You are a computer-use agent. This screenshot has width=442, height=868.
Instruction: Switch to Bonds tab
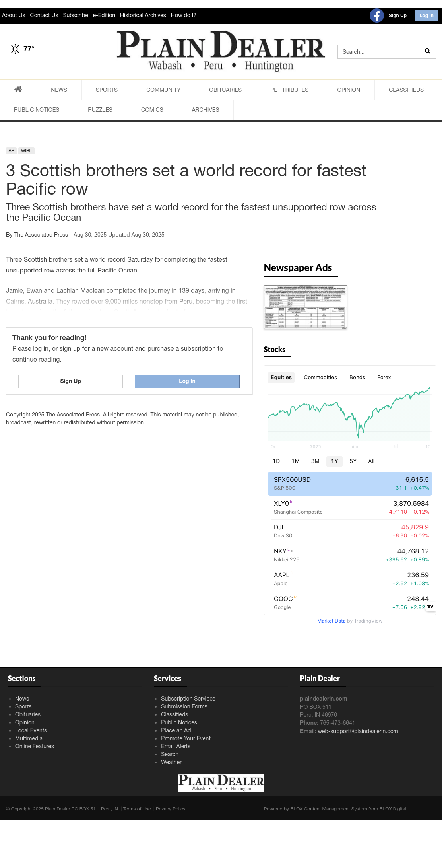357,377
